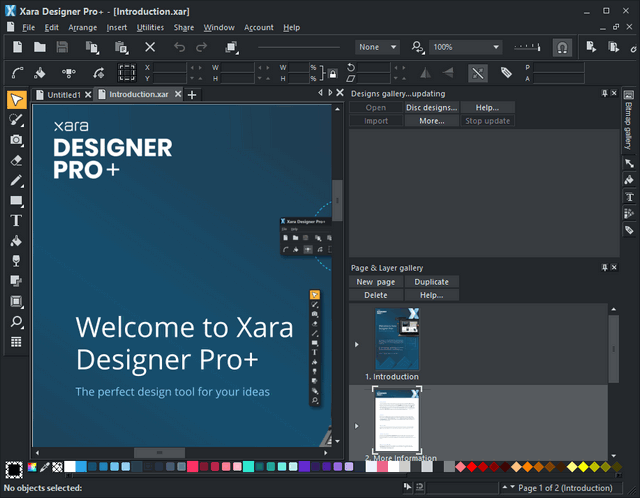Click the Undo arrow icon
The height and width of the screenshot is (498, 640).
click(x=179, y=47)
